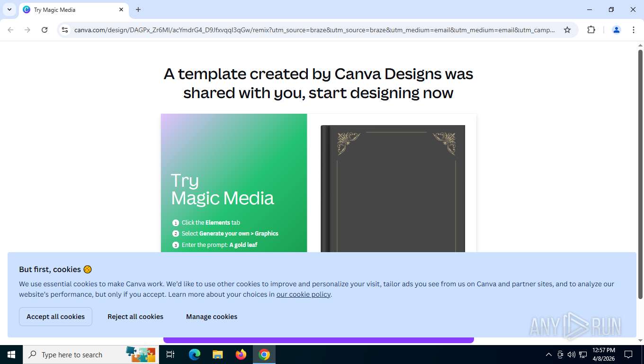Open Task View on the taskbar

point(170,355)
